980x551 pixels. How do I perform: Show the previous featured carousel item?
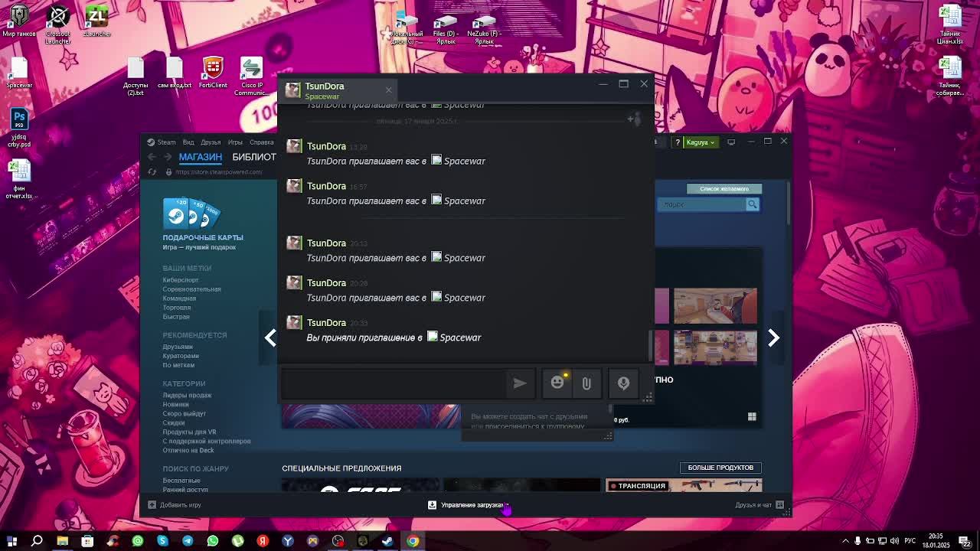point(270,337)
